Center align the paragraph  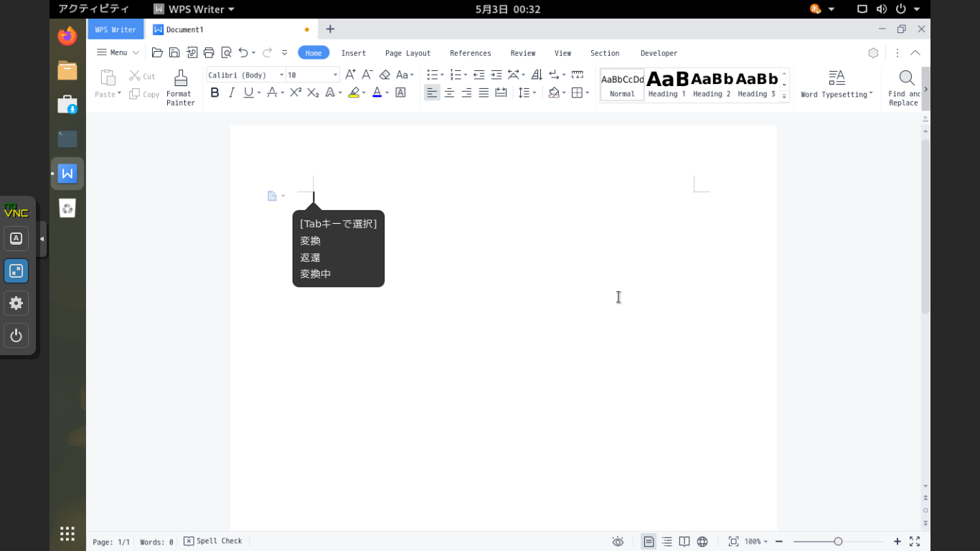tap(449, 93)
